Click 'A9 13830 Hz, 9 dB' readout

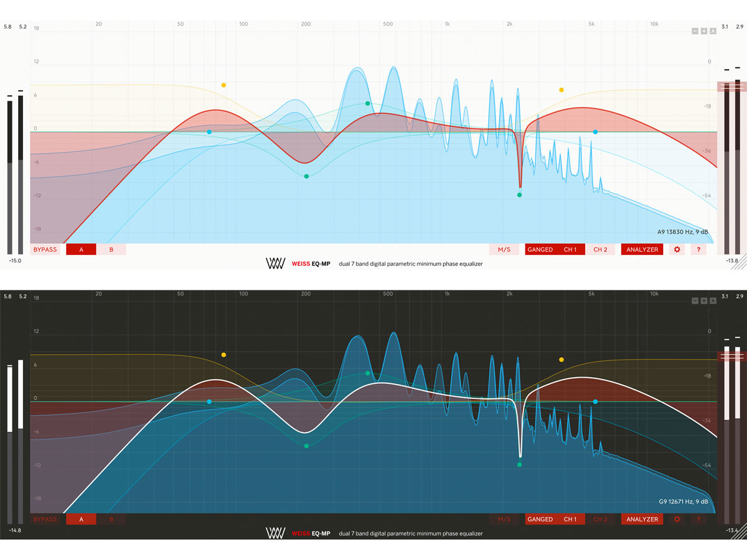683,232
